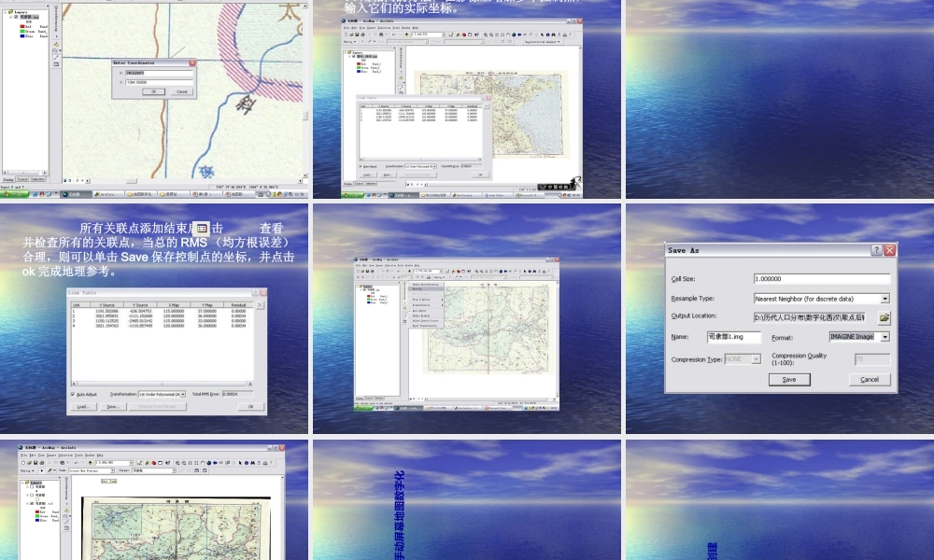
Task: Open Insert menu in the bottom-left ArcMap window
Action: pos(51,455)
